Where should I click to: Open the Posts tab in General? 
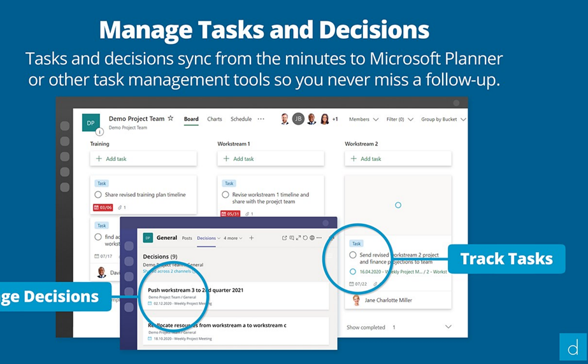(x=187, y=238)
